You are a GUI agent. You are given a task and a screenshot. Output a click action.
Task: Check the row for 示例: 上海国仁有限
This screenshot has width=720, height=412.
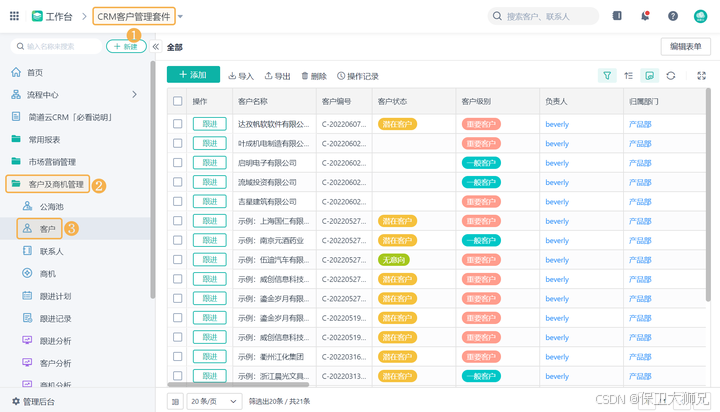178,221
